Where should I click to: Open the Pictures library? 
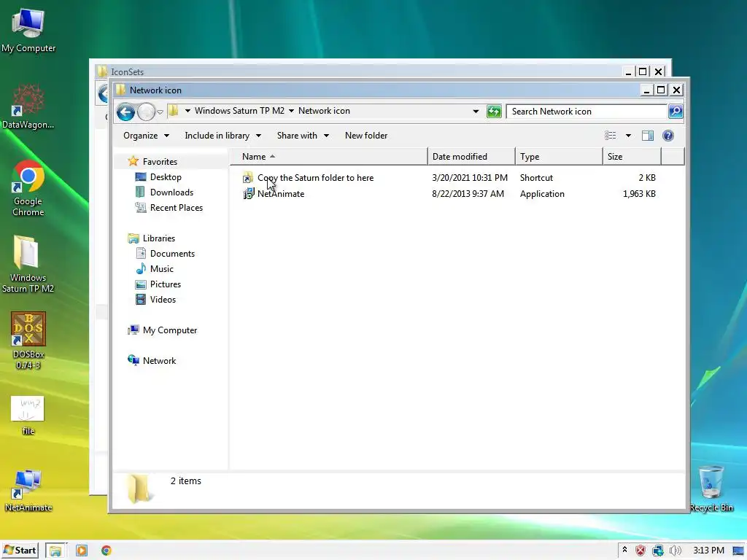point(166,284)
